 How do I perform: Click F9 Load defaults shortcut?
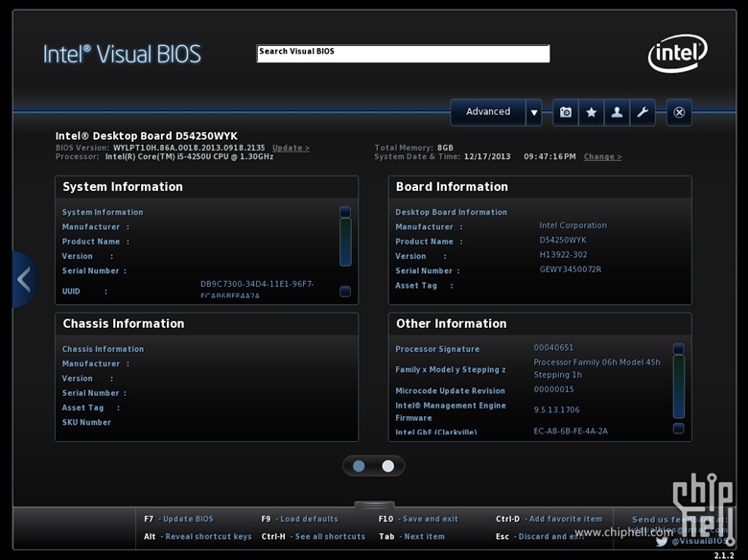299,519
